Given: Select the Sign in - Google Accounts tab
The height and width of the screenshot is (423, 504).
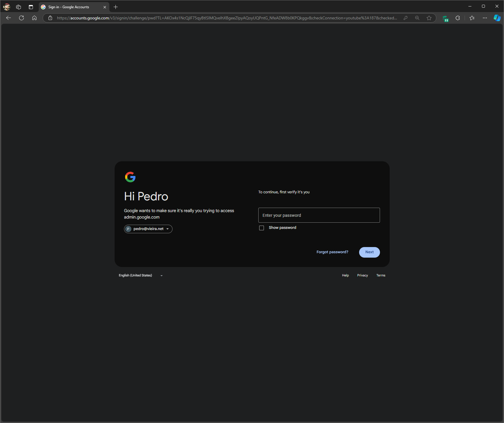Looking at the screenshot, I should (74, 7).
